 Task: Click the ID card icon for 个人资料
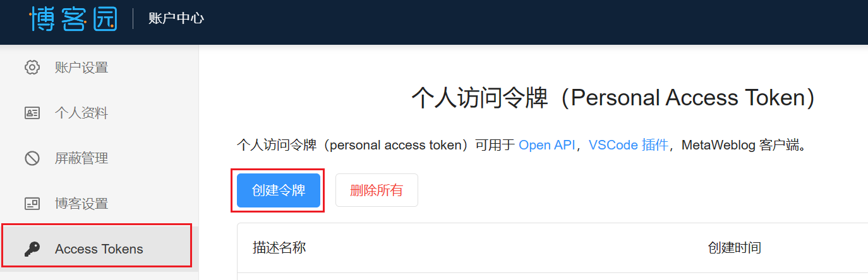pyautogui.click(x=32, y=113)
